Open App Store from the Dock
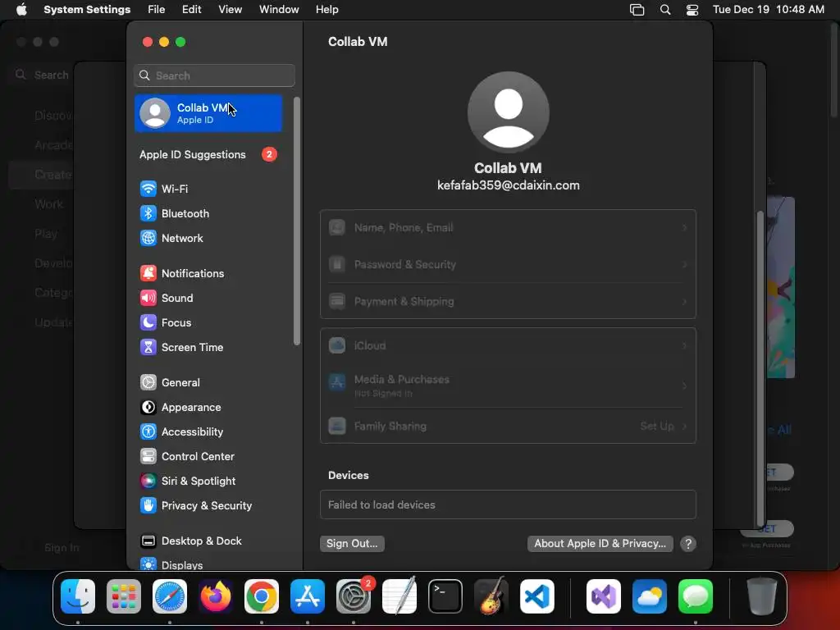Screen dimensions: 840x630 (x=308, y=596)
